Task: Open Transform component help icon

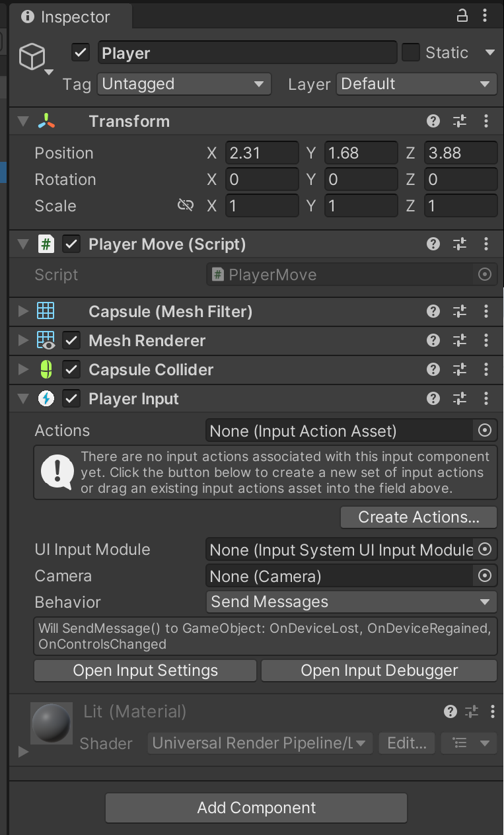Action: [433, 121]
